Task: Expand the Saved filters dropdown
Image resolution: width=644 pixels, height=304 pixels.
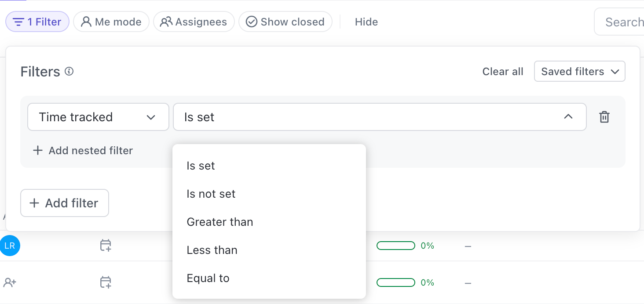Action: [579, 72]
